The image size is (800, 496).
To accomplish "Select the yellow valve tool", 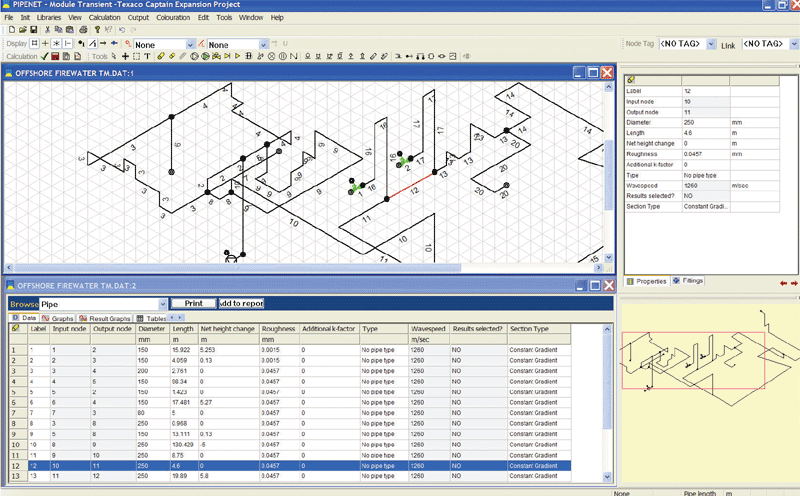I will click(216, 56).
